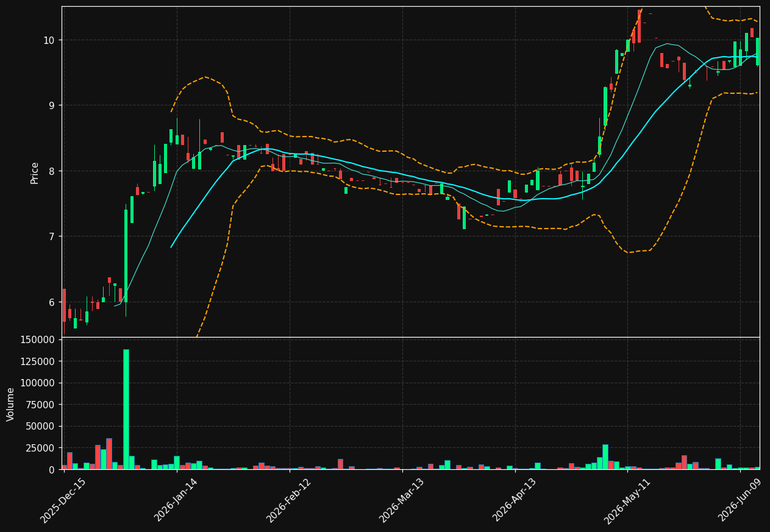Click the volume tick label 50000

tap(40, 427)
